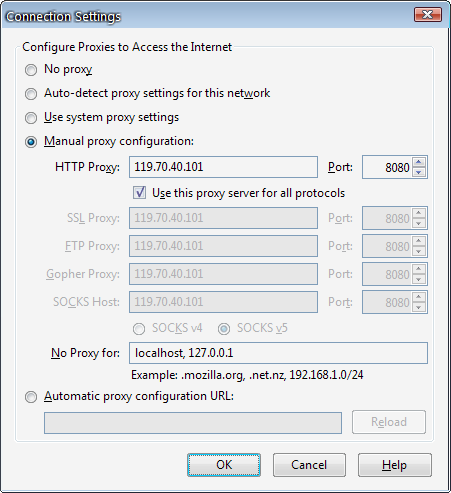This screenshot has width=451, height=493.
Task: Click into the HTTP Proxy address field
Action: pos(223,167)
